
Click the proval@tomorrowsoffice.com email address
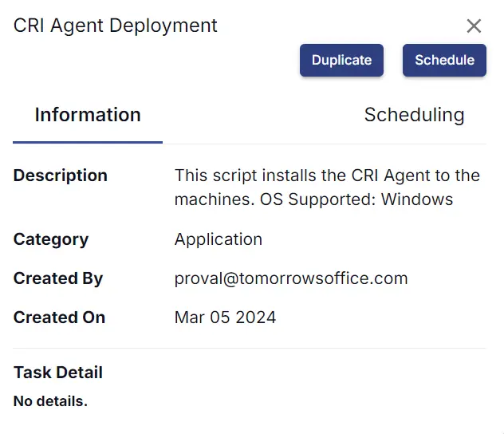pos(291,278)
